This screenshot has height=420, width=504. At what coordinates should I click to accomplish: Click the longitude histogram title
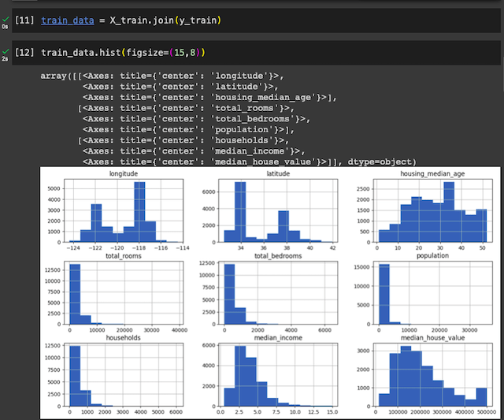(124, 173)
